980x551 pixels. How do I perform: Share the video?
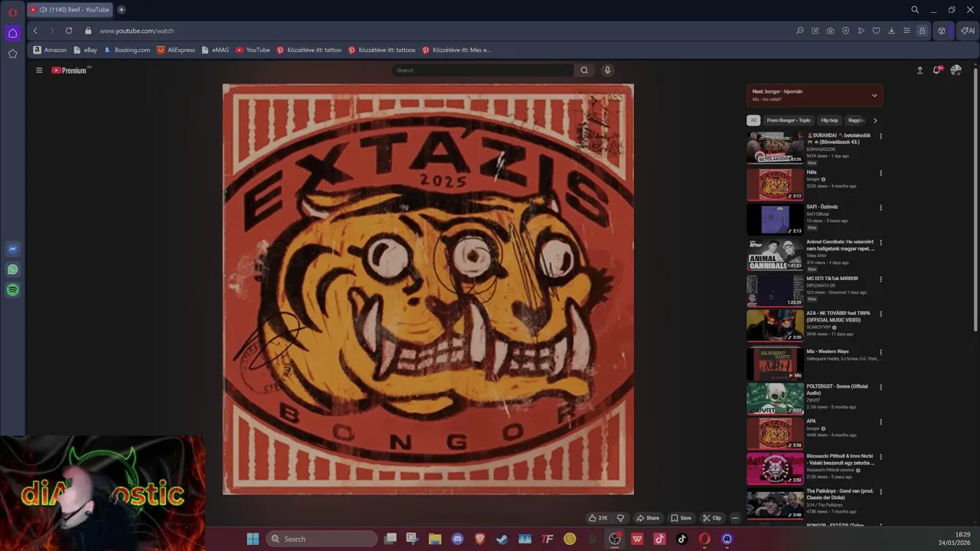(648, 518)
